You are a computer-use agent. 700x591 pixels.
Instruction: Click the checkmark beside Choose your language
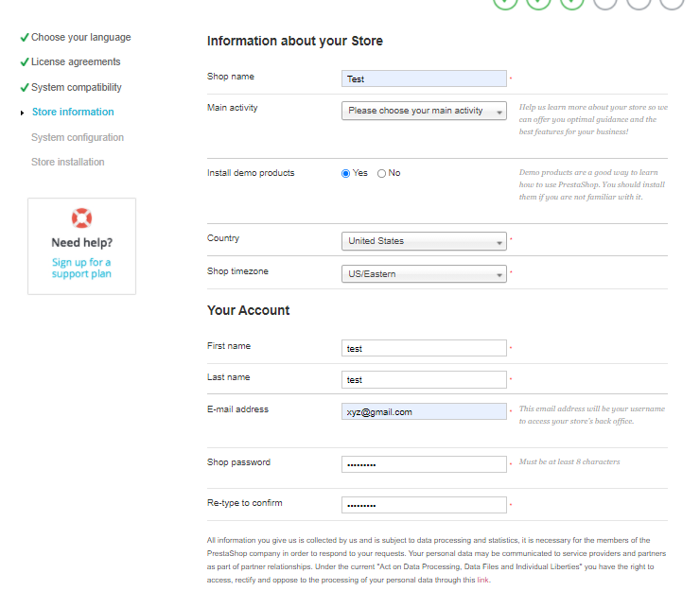click(x=24, y=38)
